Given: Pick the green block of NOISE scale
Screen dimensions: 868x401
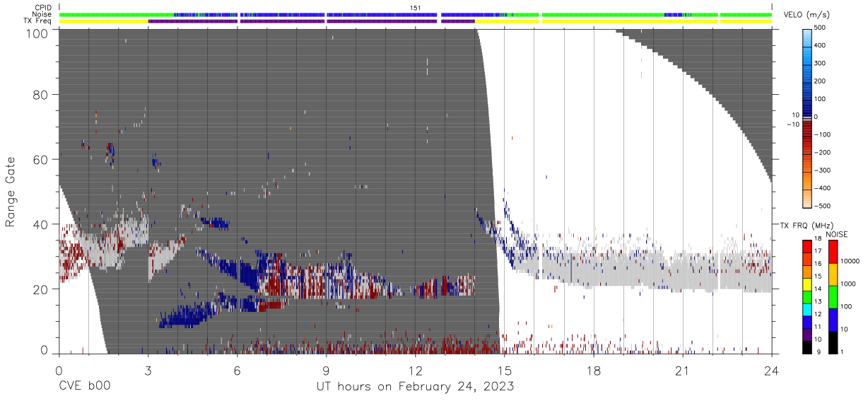Looking at the screenshot, I should pyautogui.click(x=833, y=296).
